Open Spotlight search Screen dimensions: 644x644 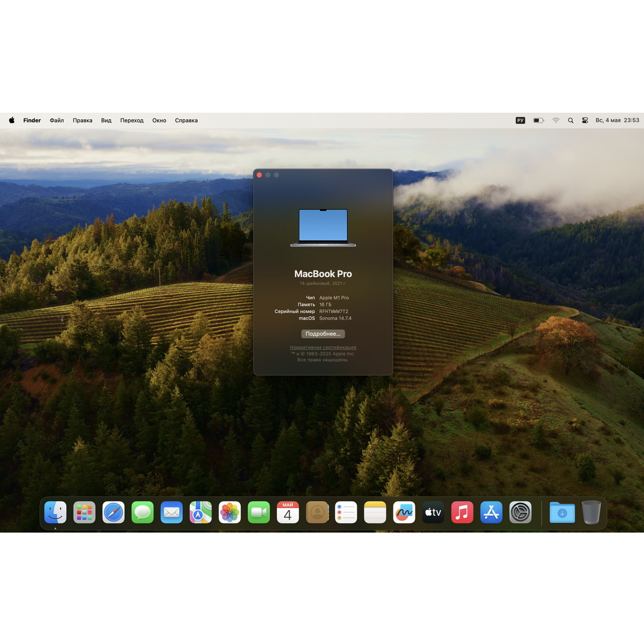pyautogui.click(x=571, y=120)
